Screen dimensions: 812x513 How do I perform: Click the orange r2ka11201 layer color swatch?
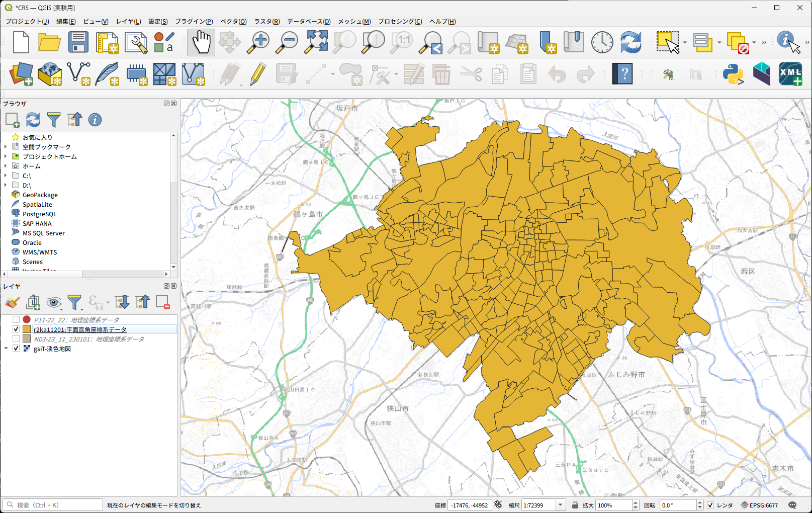point(27,329)
